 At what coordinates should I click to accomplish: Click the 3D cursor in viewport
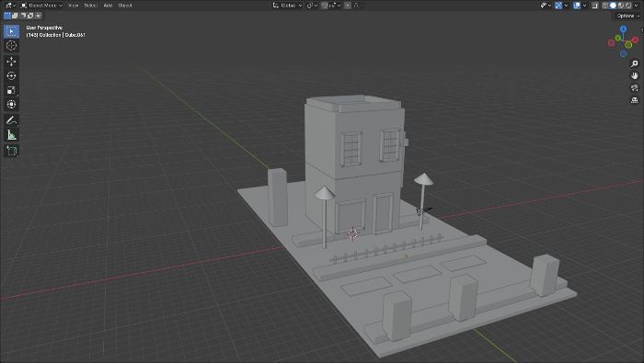click(x=352, y=233)
